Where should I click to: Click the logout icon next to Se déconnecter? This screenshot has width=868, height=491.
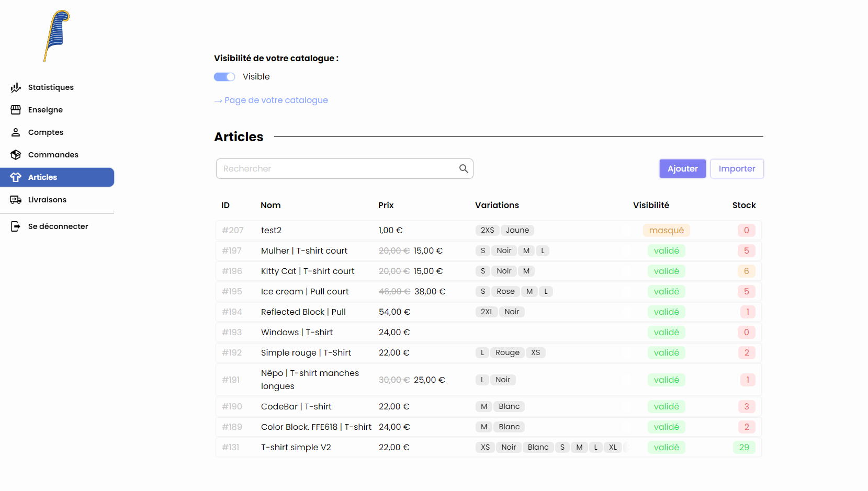pos(16,226)
